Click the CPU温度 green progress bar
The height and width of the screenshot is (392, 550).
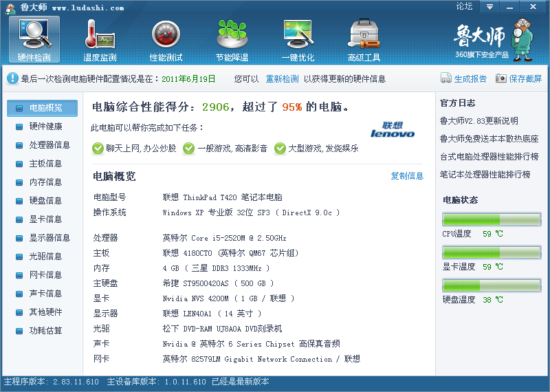[492, 219]
